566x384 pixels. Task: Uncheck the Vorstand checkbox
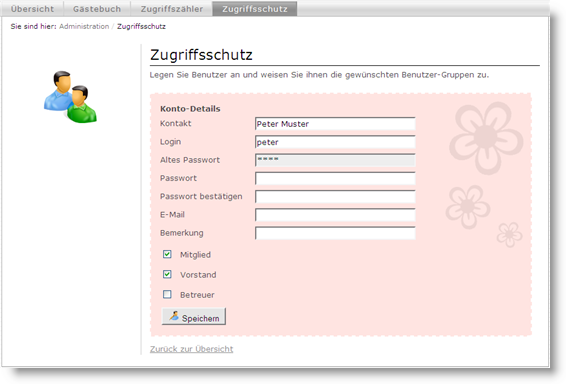tap(167, 274)
